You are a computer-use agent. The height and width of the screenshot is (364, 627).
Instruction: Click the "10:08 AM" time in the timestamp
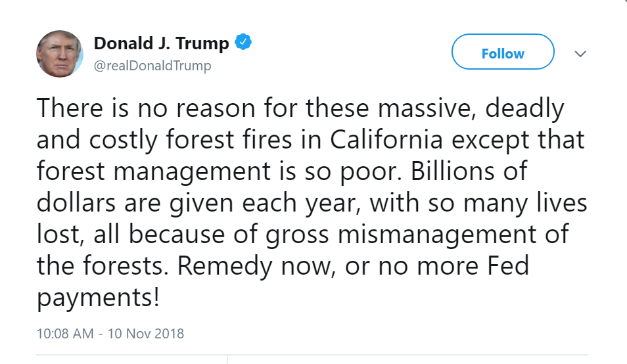(65, 333)
